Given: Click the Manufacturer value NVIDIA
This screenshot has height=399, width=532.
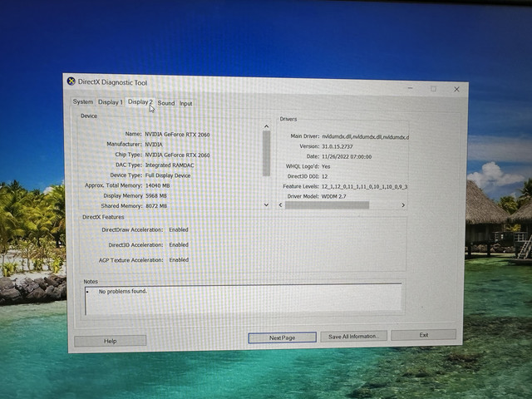Looking at the screenshot, I should [154, 145].
